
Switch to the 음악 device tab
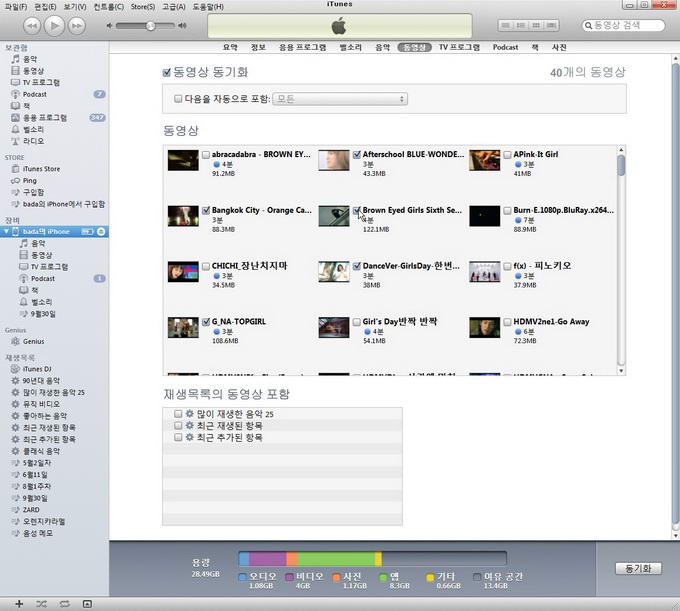pyautogui.click(x=382, y=47)
